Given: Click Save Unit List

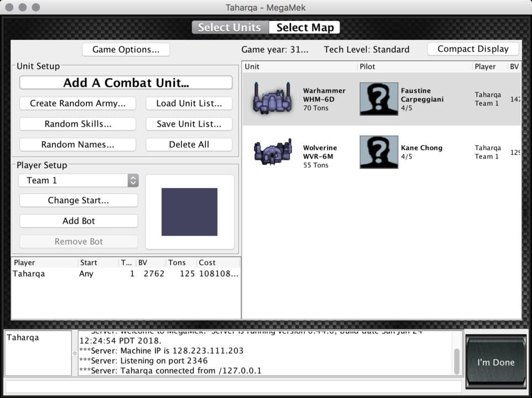Looking at the screenshot, I should pyautogui.click(x=189, y=124).
